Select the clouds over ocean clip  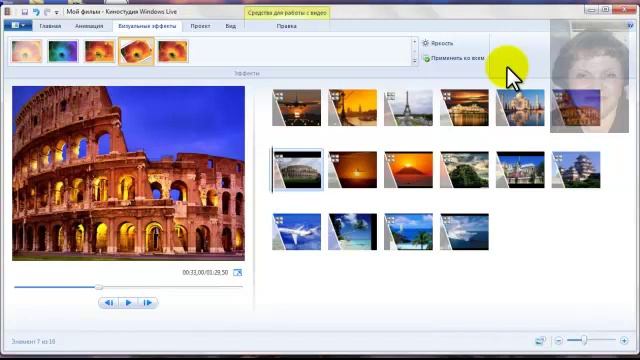pos(464,232)
